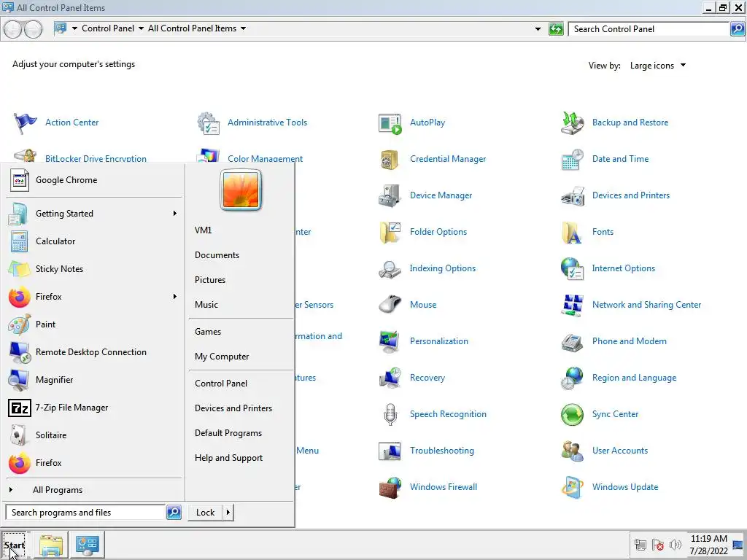Click the Personalization monitor icon
This screenshot has height=560, width=747.
coord(390,341)
